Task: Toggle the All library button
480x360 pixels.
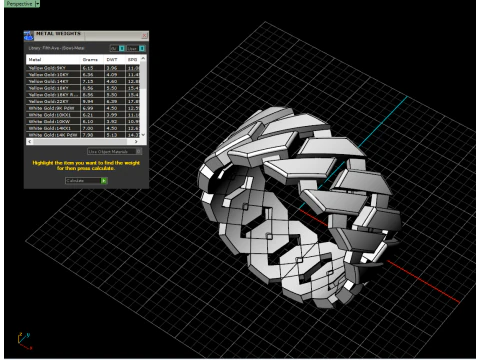Action: (x=117, y=48)
